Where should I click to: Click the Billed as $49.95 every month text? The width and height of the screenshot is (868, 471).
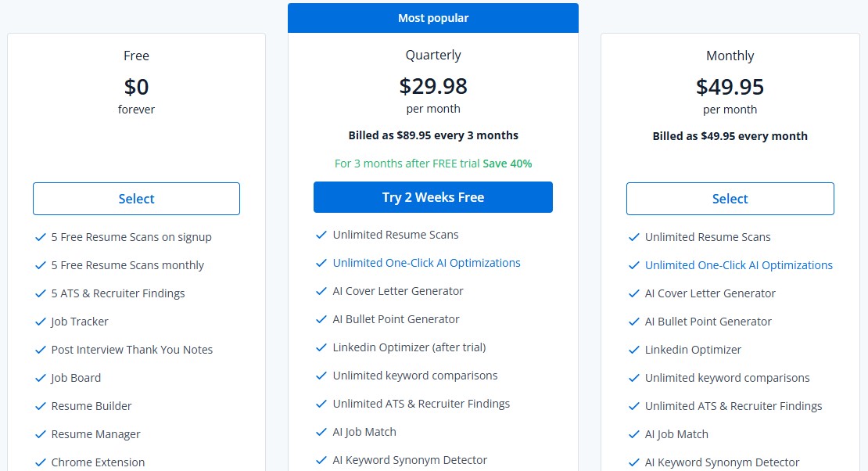[730, 135]
